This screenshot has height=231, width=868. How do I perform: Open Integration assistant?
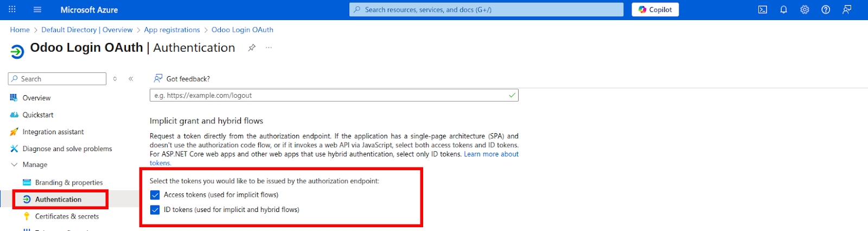pyautogui.click(x=53, y=132)
